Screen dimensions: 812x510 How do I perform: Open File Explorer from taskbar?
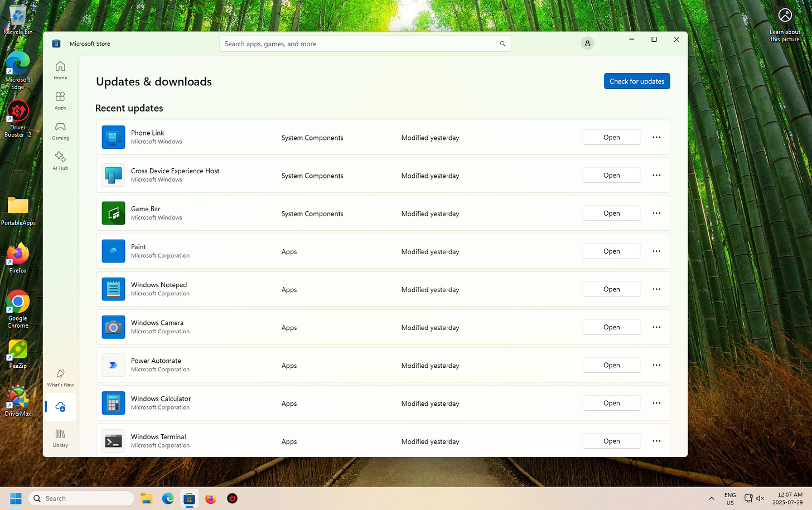click(147, 498)
